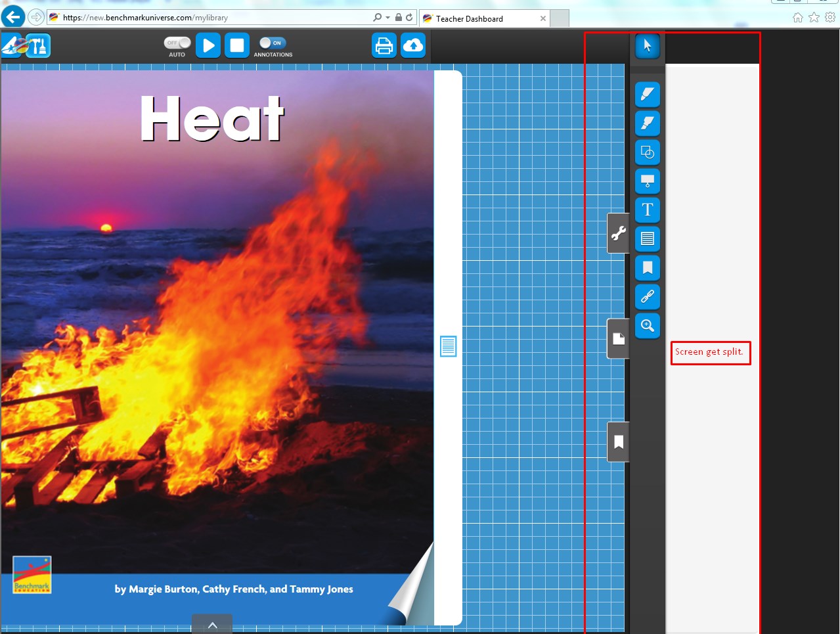The image size is (840, 634).
Task: Click the browser Home icon
Action: [x=798, y=18]
